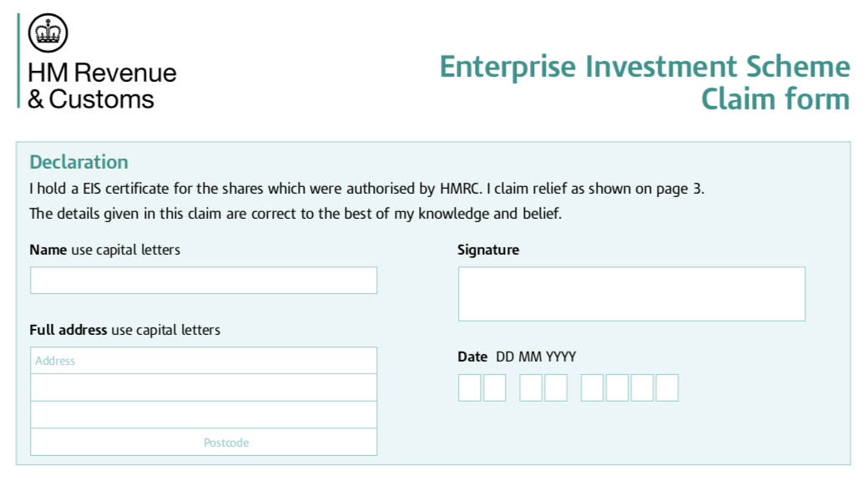Click the Enterprise Investment Scheme Claim form title
Image resolution: width=868 pixels, height=481 pixels.
tap(645, 83)
